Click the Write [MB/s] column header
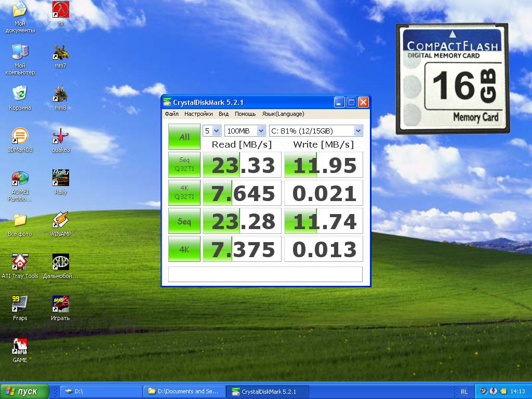Screen dimensions: 532x399 click(x=323, y=144)
